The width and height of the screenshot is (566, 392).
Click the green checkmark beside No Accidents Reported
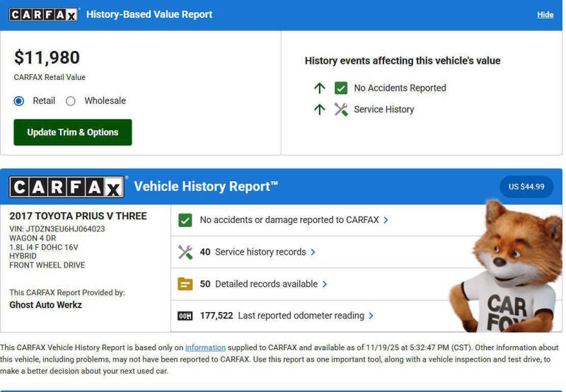coord(341,88)
